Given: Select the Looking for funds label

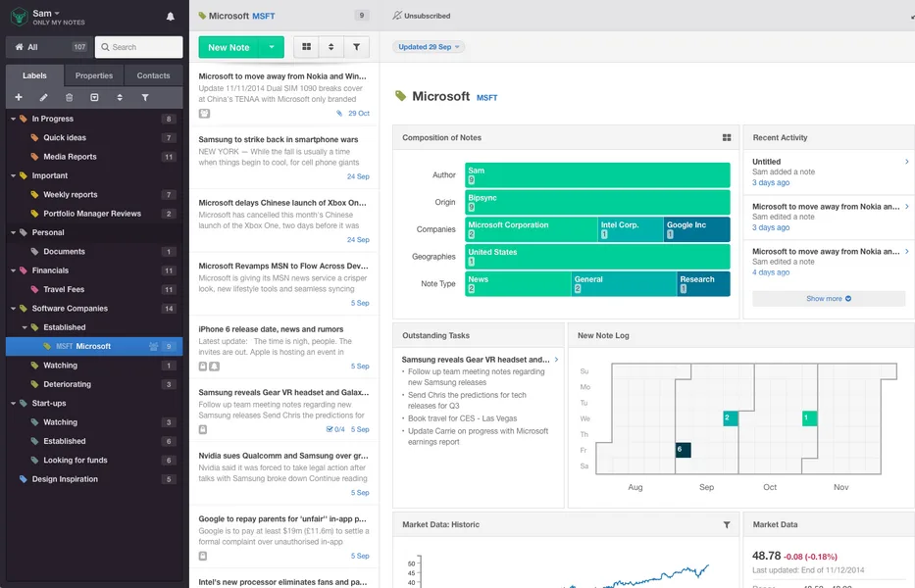Looking at the screenshot, I should [x=94, y=461].
